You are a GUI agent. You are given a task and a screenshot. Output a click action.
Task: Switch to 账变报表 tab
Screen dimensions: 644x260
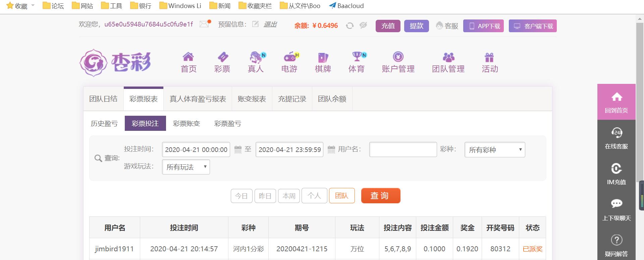[x=252, y=99]
